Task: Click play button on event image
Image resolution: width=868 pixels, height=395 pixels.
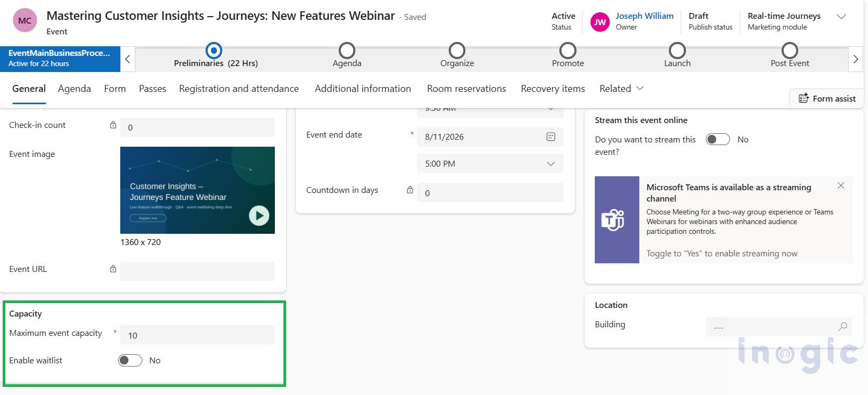Action: tap(259, 216)
